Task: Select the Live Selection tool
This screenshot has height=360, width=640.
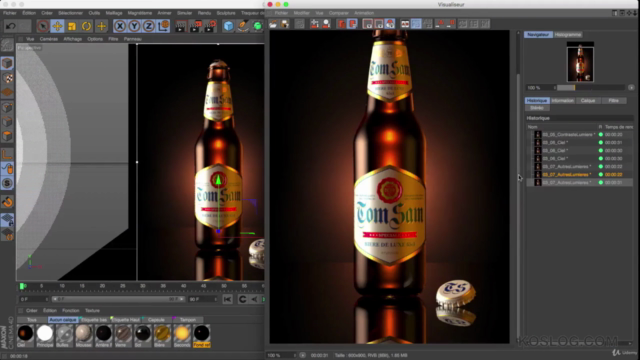Action: (43, 26)
